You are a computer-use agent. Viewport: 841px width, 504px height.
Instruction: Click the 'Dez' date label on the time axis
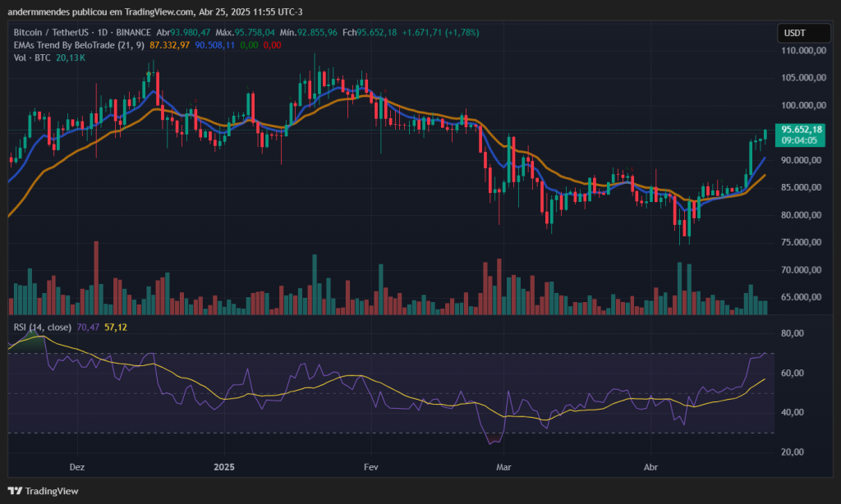(x=76, y=467)
